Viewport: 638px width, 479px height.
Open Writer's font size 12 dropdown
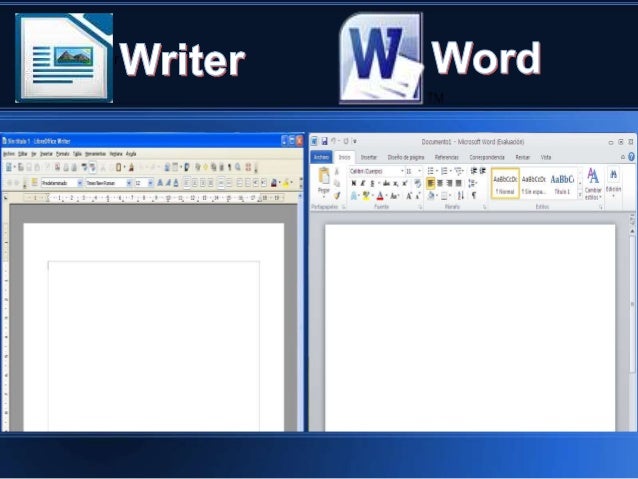[x=150, y=183]
